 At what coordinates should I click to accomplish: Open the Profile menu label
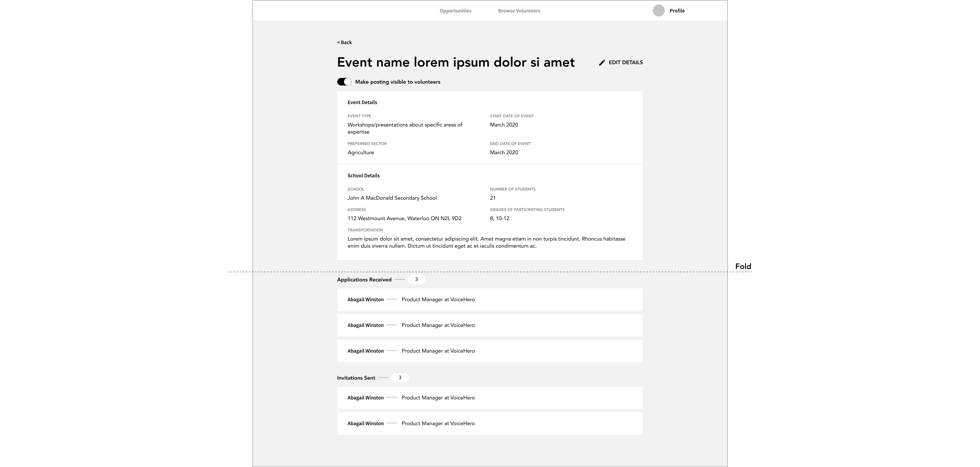pyautogui.click(x=677, y=11)
